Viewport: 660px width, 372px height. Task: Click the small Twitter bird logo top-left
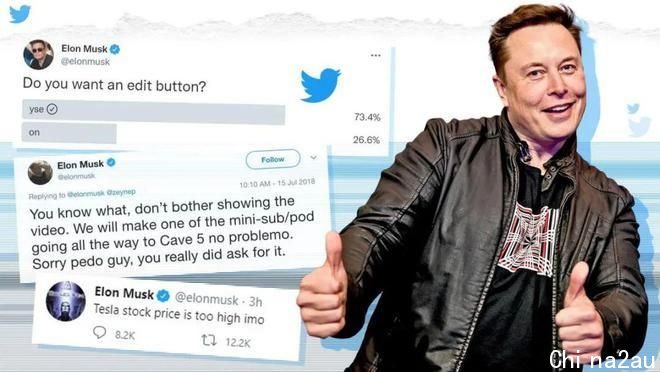(20, 13)
